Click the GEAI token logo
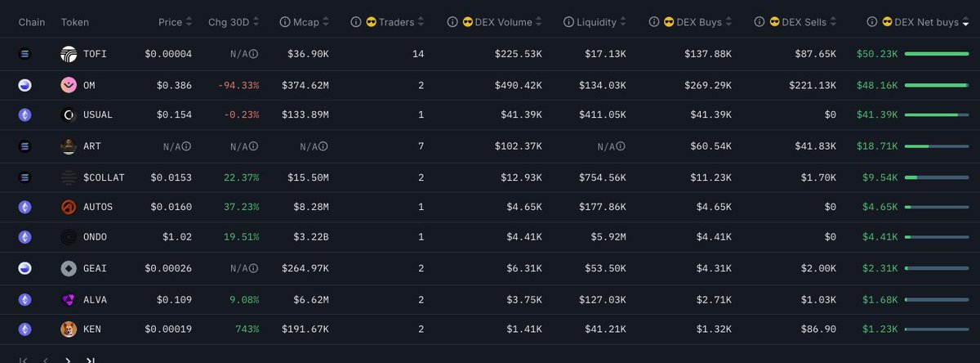 pyautogui.click(x=69, y=268)
